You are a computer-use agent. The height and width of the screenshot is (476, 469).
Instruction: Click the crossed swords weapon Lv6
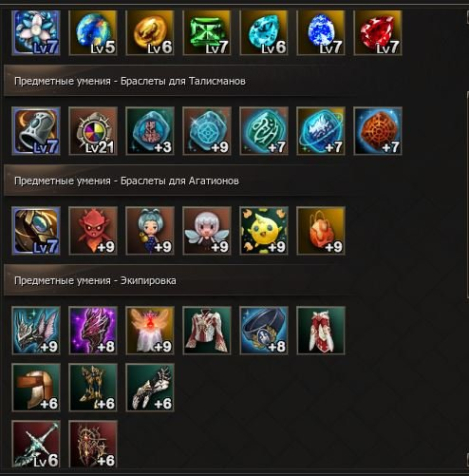pyautogui.click(x=36, y=444)
